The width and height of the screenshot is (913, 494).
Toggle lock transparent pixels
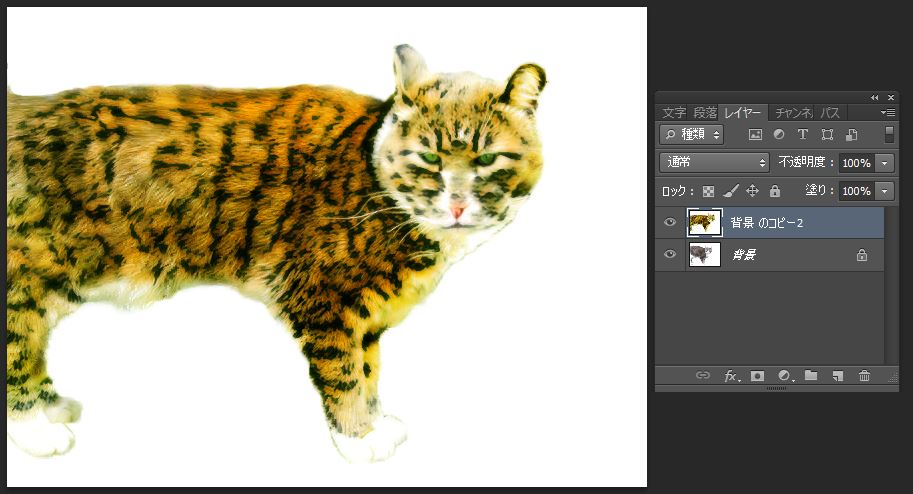click(x=708, y=191)
